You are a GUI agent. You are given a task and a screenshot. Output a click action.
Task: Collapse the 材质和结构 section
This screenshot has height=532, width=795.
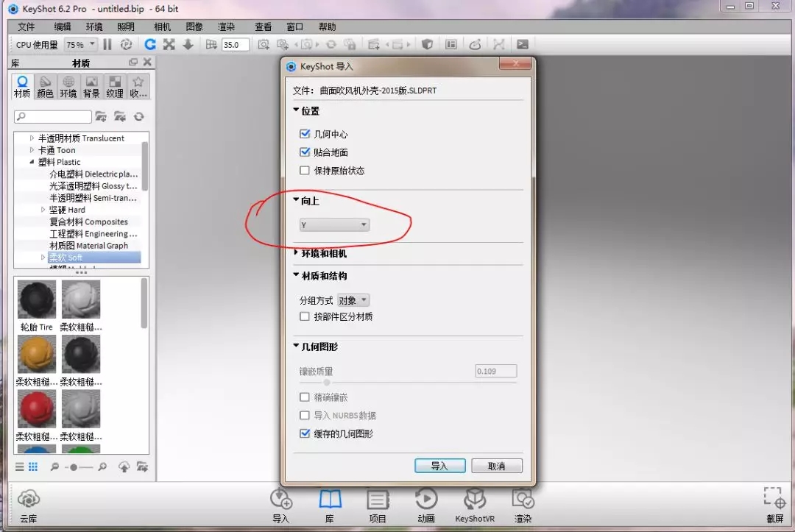(296, 275)
